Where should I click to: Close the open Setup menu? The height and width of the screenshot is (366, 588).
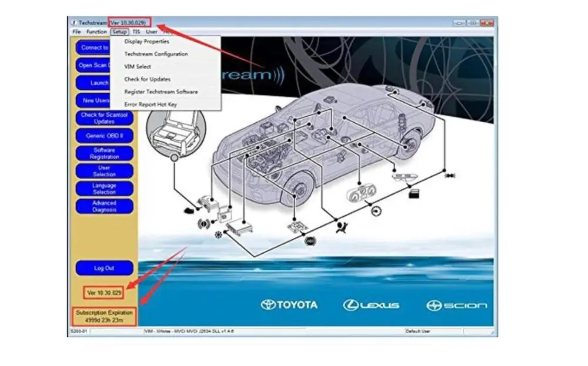119,32
